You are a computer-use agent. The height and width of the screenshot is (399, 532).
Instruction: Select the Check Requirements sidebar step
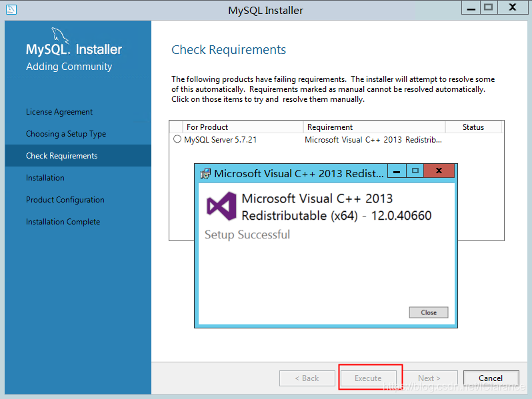(x=78, y=156)
